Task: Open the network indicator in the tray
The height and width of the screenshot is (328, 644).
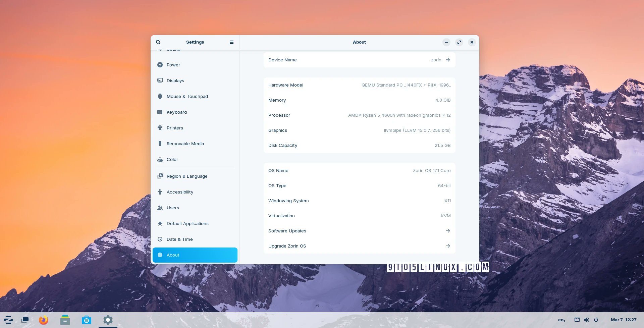Action: pos(577,320)
